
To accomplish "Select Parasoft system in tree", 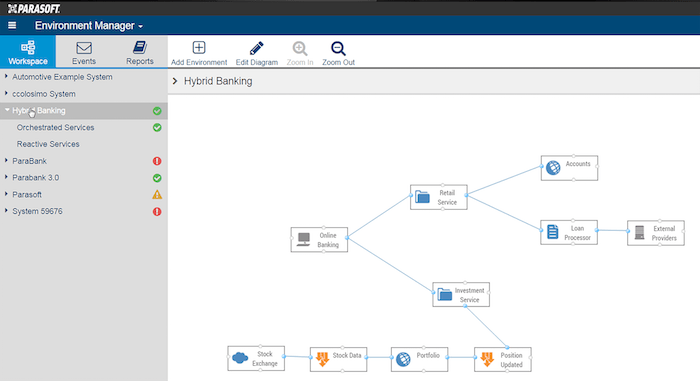I will [27, 194].
